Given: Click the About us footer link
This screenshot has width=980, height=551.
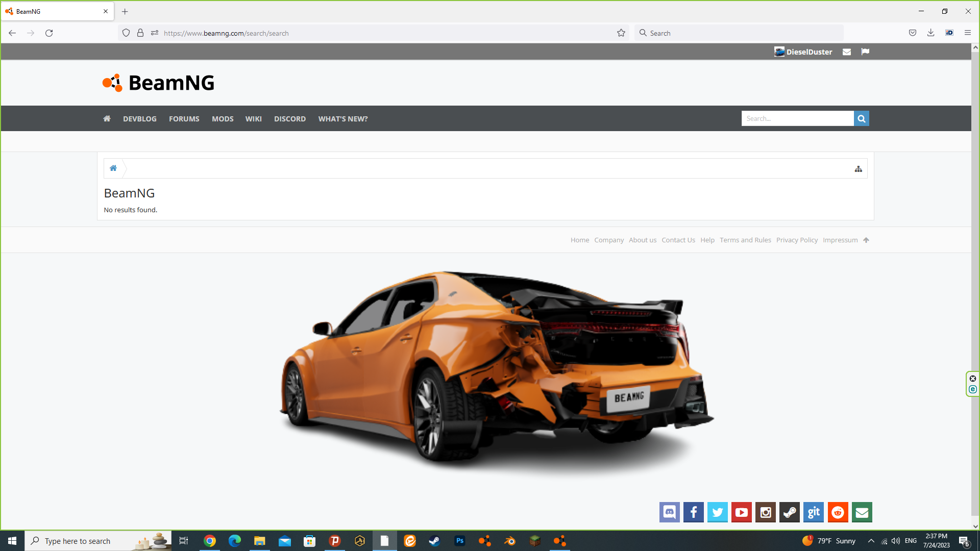Looking at the screenshot, I should [x=642, y=240].
